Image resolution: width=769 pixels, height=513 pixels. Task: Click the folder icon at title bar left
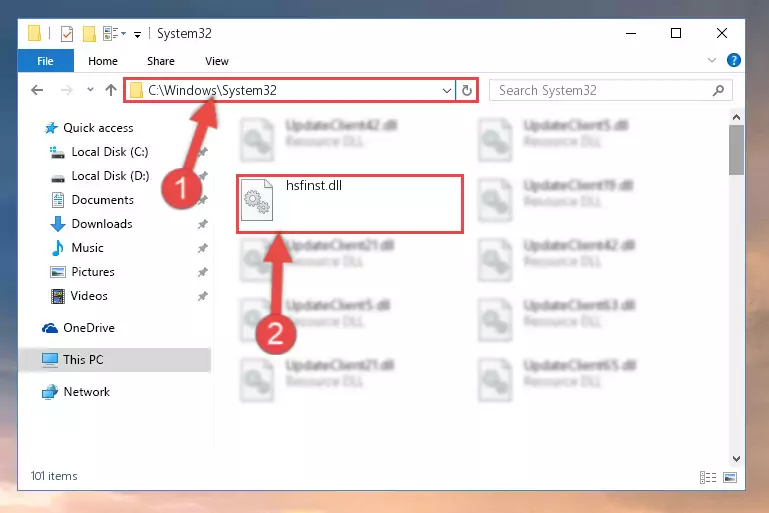[x=34, y=33]
